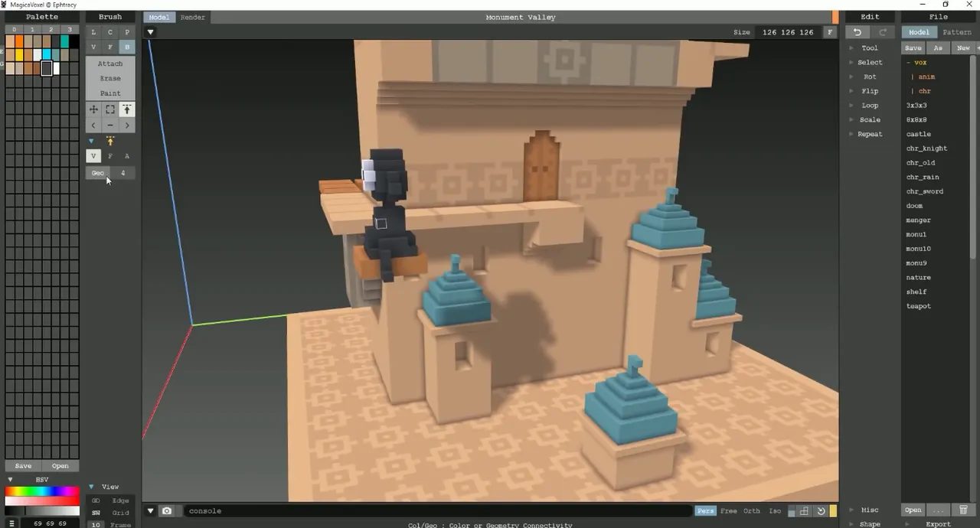Click the square-grid view icon near Iso
Image resolution: width=980 pixels, height=528 pixels.
tap(805, 511)
